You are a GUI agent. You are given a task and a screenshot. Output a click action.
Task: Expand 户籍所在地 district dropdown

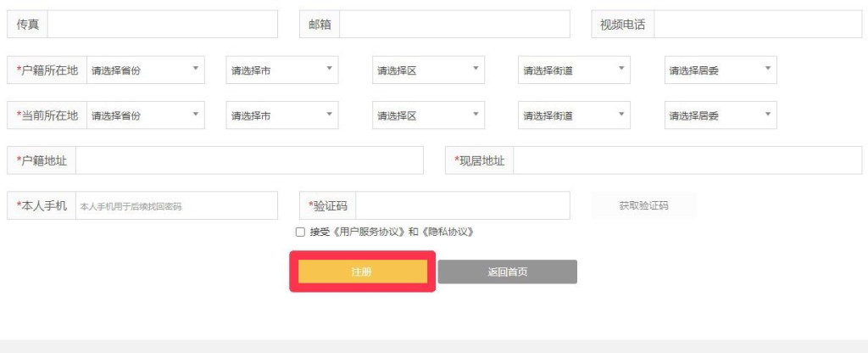coord(428,70)
